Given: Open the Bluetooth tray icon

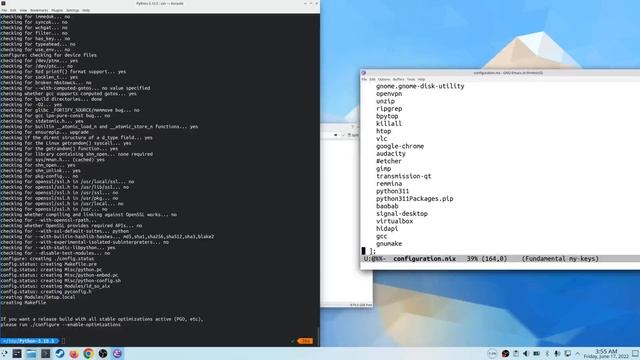Looking at the screenshot, I should pos(547,353).
